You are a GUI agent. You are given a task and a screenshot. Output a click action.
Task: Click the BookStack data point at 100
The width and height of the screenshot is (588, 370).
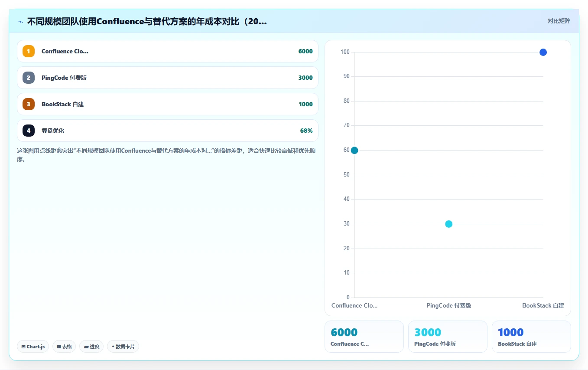click(x=543, y=52)
